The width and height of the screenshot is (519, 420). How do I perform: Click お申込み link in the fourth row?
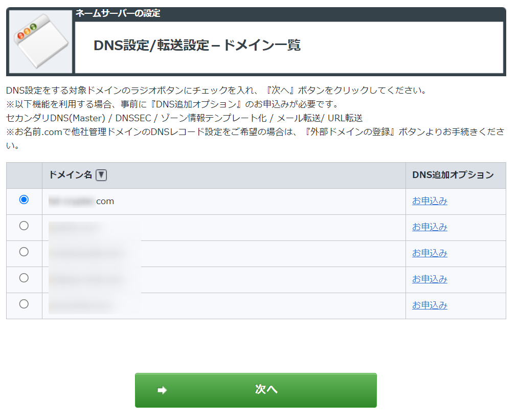430,279
